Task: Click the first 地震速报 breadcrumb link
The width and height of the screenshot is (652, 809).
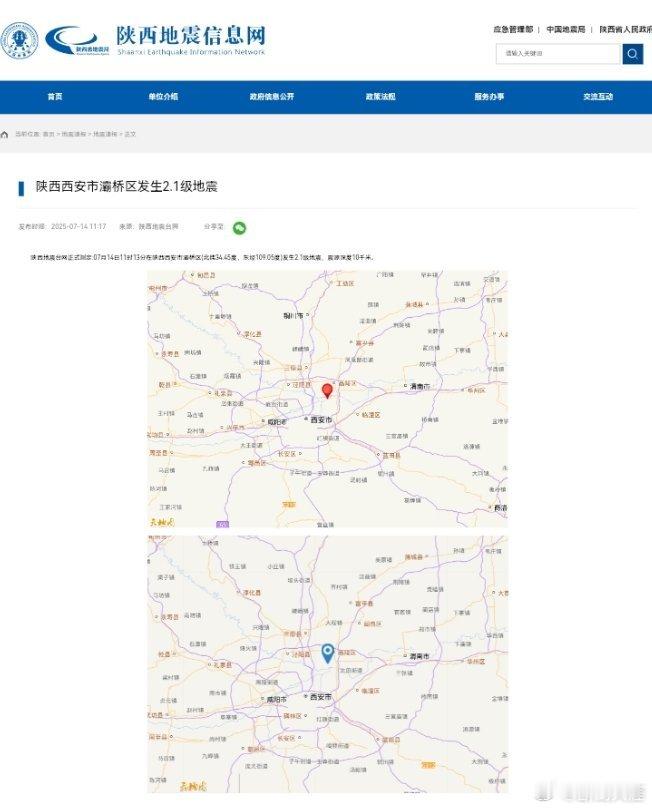Action: [x=74, y=134]
